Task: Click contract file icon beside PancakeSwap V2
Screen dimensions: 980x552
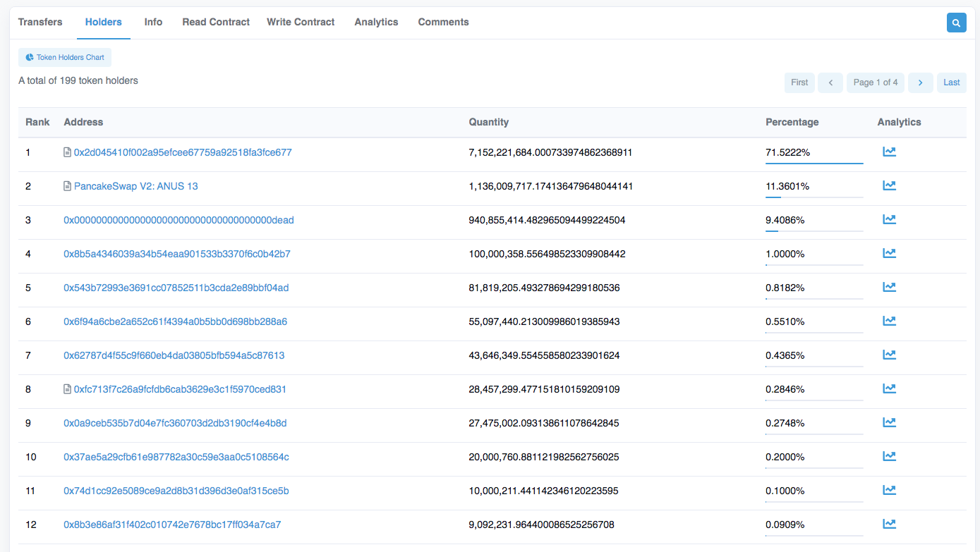Action: click(x=68, y=186)
